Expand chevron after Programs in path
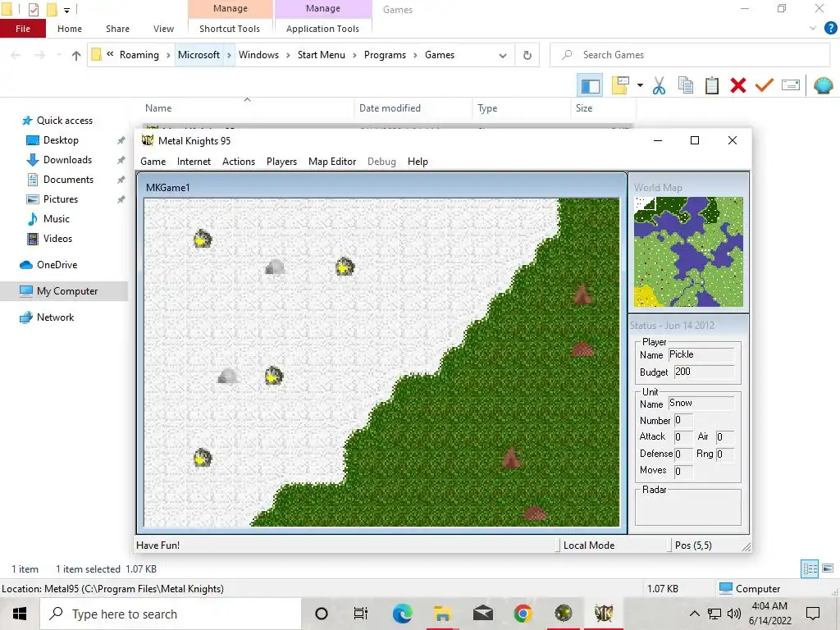 [x=415, y=55]
